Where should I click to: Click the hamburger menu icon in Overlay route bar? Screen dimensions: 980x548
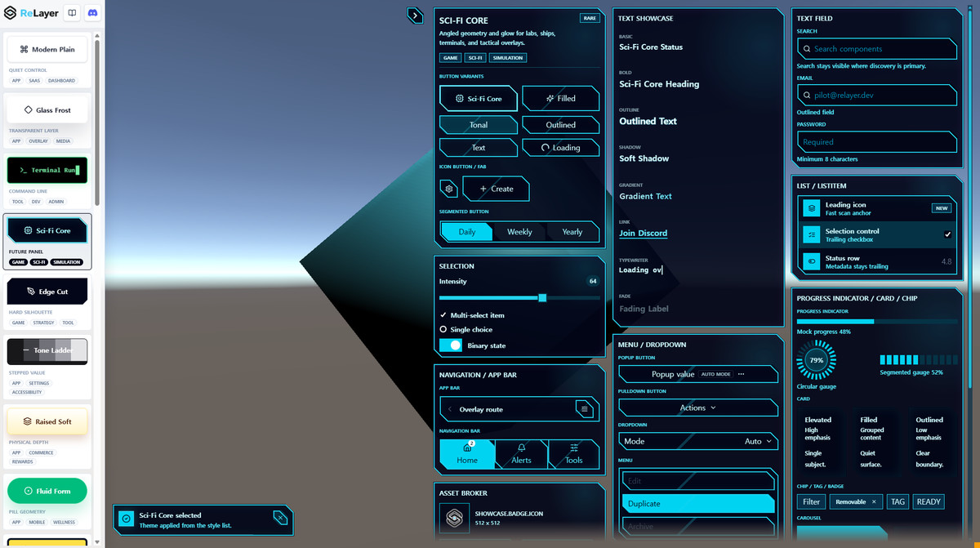click(583, 409)
